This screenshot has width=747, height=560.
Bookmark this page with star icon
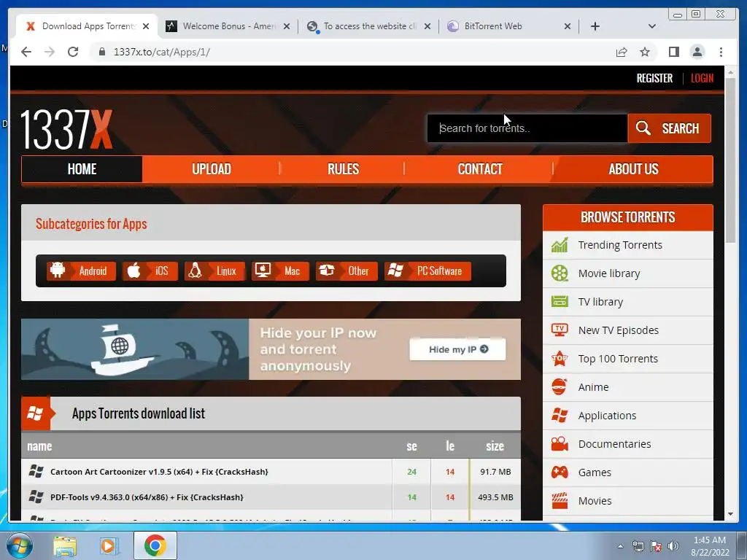click(645, 52)
